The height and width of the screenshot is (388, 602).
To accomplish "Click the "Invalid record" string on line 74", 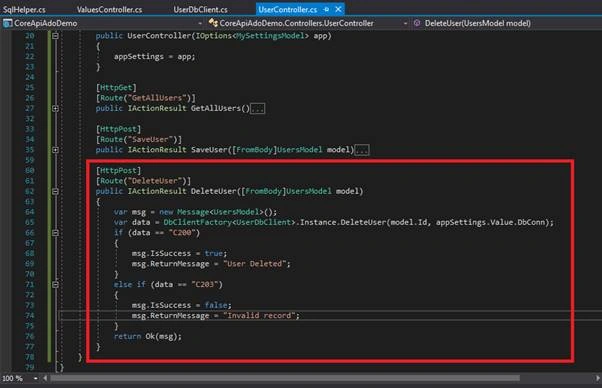I will click(x=259, y=315).
